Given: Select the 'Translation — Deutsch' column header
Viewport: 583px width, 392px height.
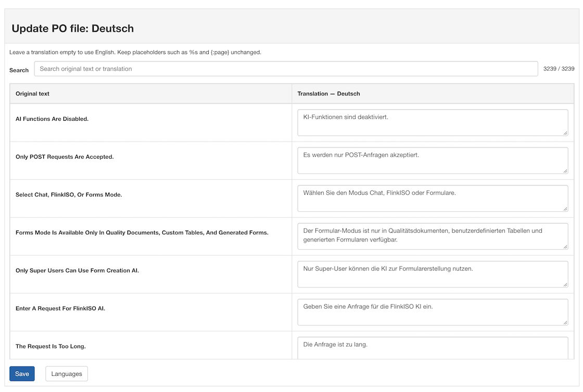Looking at the screenshot, I should (x=328, y=94).
